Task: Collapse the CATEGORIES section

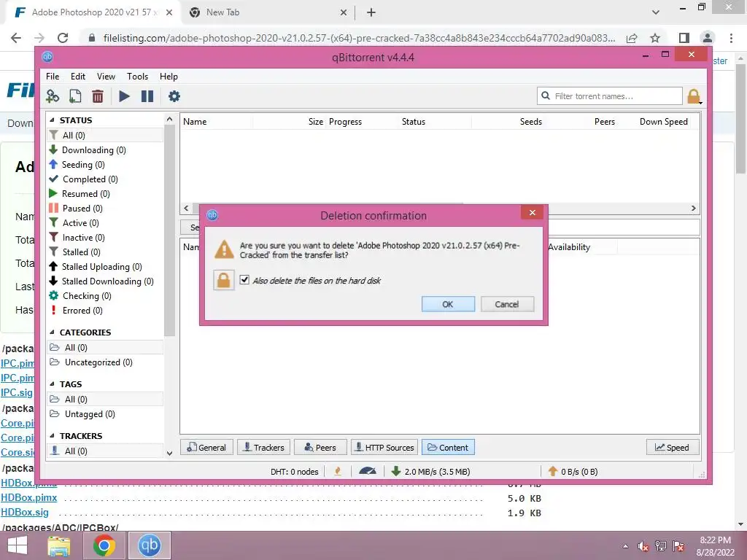Action: (52, 332)
